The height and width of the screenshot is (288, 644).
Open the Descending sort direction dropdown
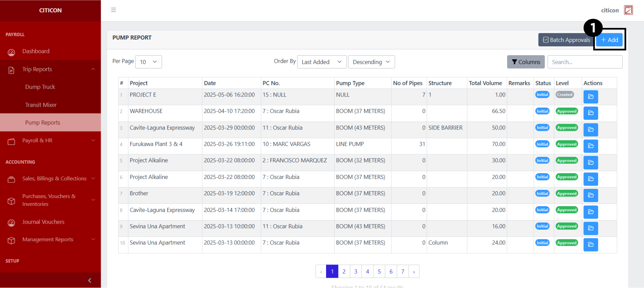click(371, 62)
